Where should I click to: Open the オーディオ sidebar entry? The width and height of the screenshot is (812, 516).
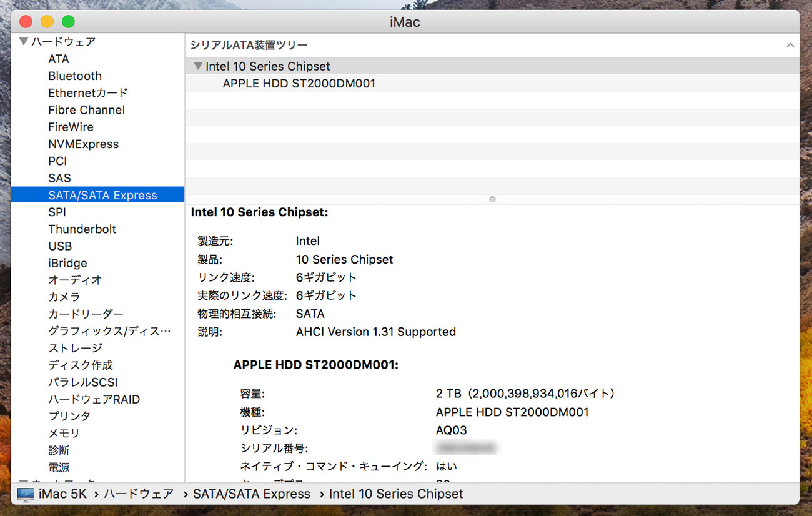(x=75, y=280)
